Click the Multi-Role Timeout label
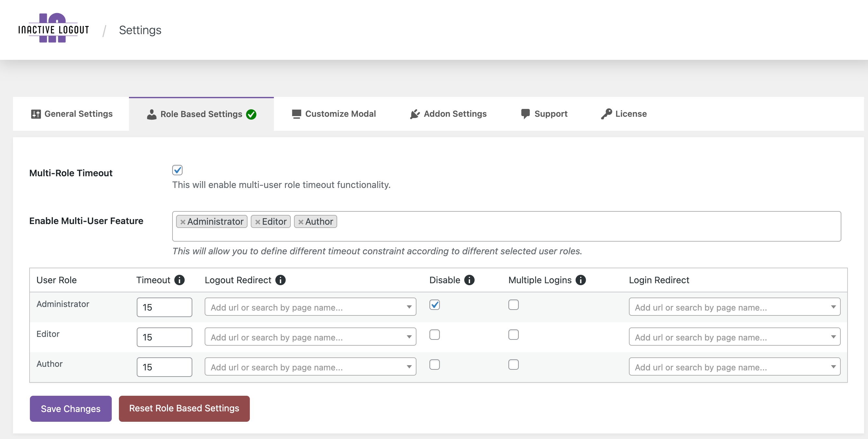868x439 pixels. [x=71, y=173]
